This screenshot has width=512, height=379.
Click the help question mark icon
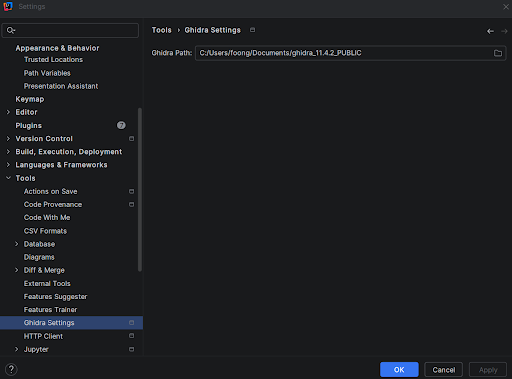tap(11, 369)
